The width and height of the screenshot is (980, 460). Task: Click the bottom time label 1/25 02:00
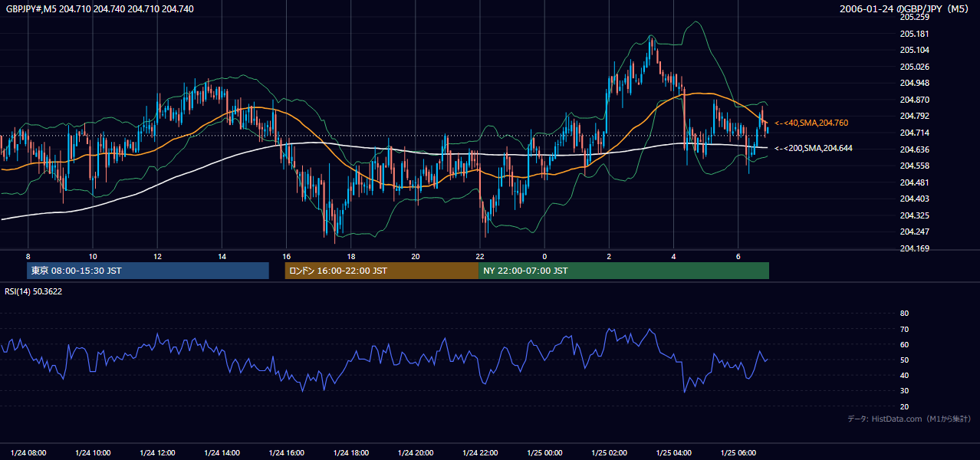point(610,452)
